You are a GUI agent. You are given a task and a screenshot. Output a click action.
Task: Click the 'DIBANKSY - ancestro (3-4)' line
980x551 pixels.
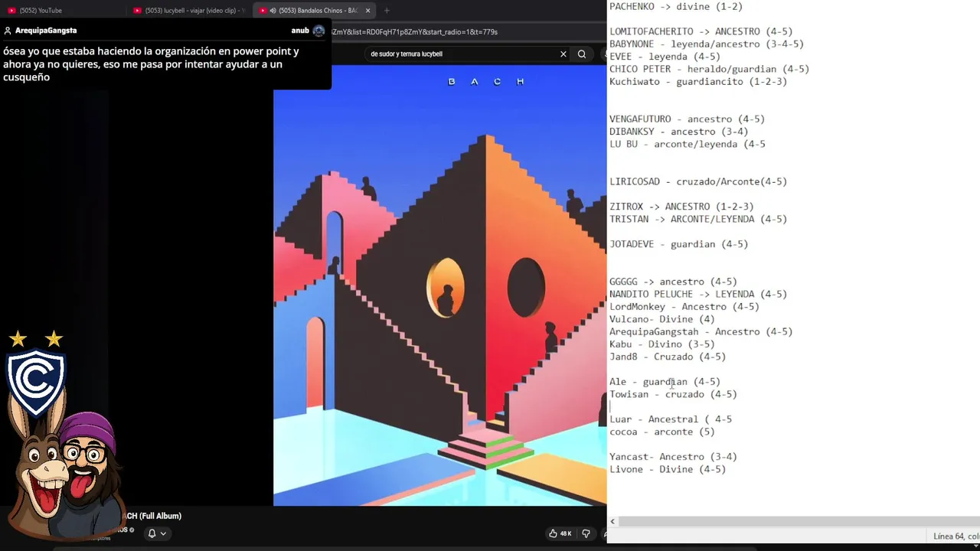tap(678, 132)
